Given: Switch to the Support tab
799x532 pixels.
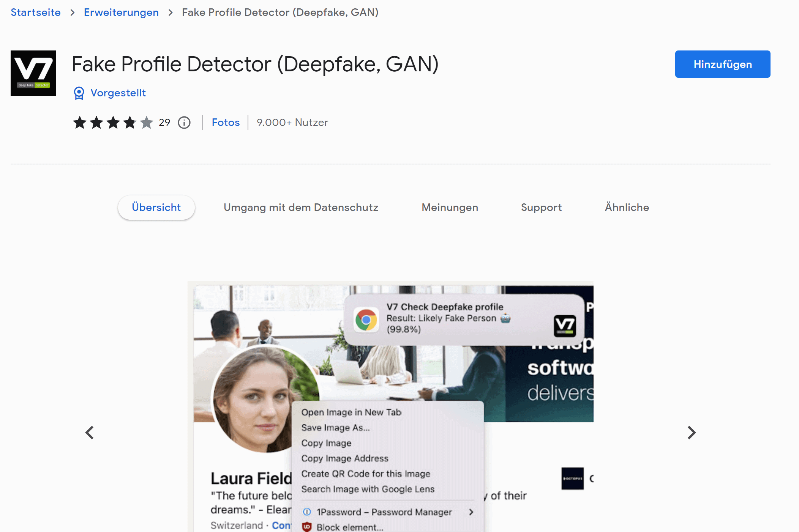Looking at the screenshot, I should point(541,208).
